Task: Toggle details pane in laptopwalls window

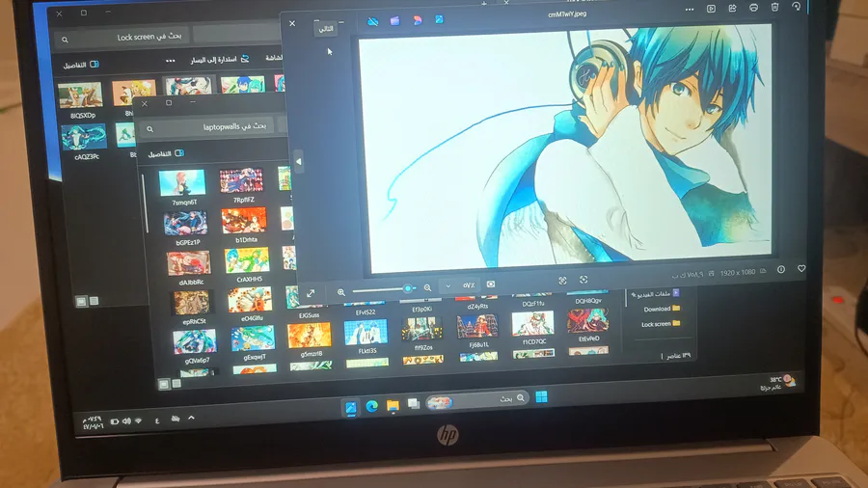Action: tap(166, 153)
